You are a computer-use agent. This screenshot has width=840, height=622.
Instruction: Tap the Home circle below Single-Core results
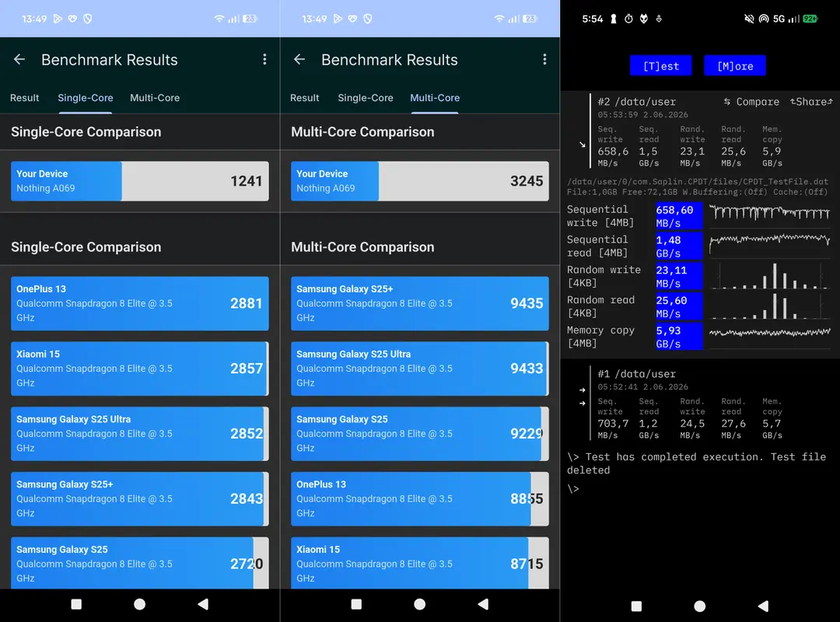point(140,604)
